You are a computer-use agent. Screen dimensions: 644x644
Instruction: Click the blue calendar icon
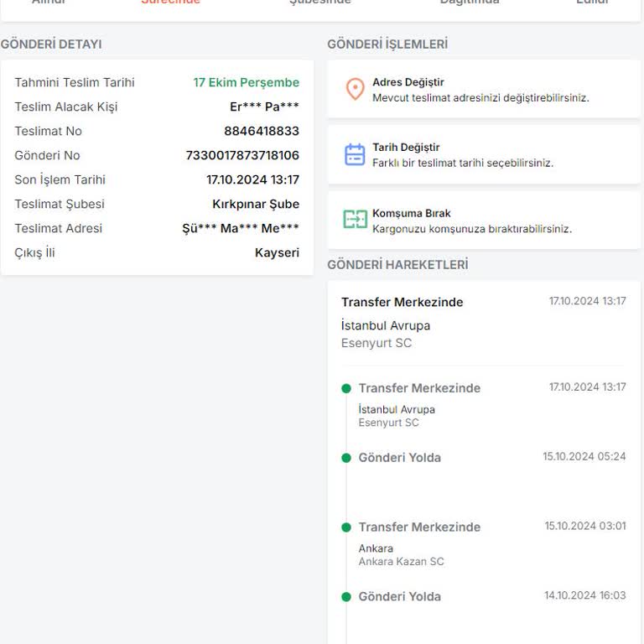point(355,154)
